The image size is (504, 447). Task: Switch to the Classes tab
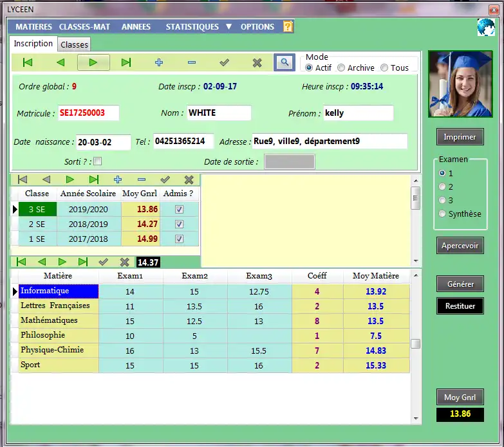(x=74, y=44)
